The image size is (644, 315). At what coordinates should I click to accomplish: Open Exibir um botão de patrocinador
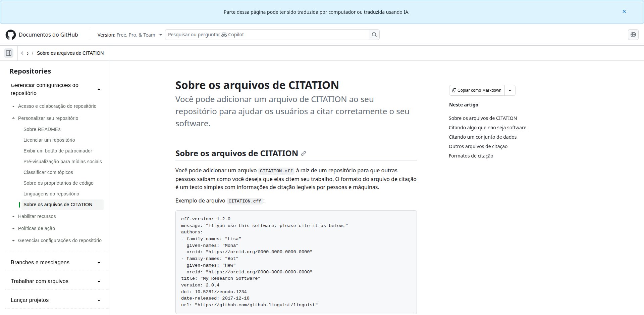pyautogui.click(x=58, y=151)
